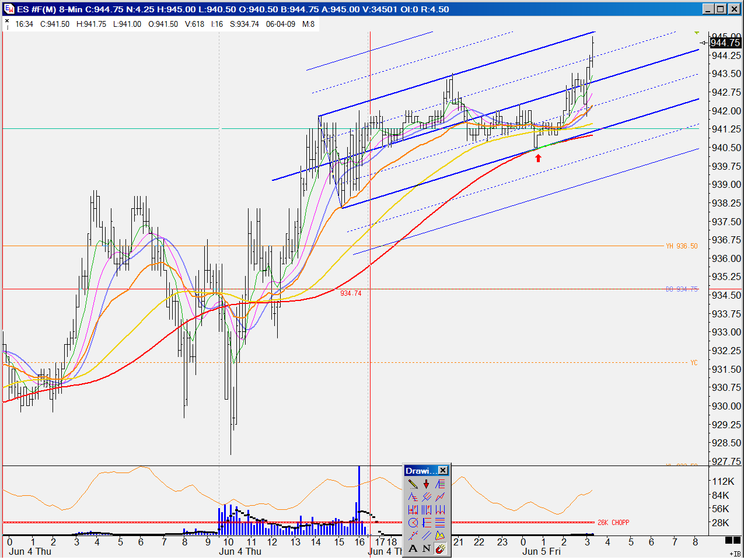744x560 pixels.
Task: Click the Jun 5 Fri date label
Action: pyautogui.click(x=542, y=551)
